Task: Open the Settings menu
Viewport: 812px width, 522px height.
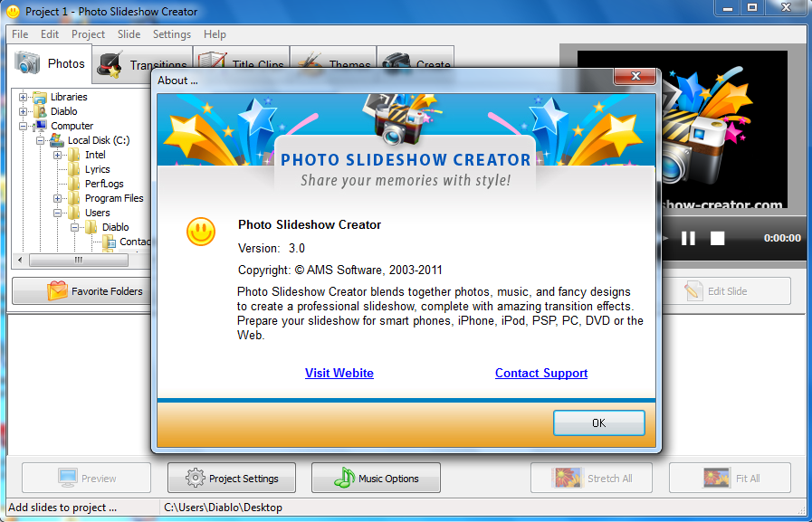Action: pyautogui.click(x=172, y=34)
